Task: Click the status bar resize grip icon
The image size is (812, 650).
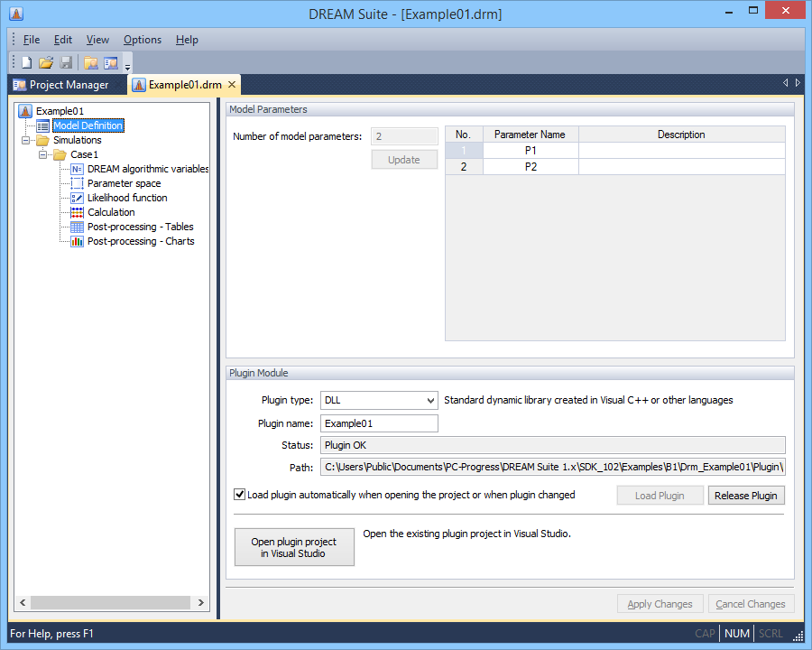Action: (x=798, y=636)
